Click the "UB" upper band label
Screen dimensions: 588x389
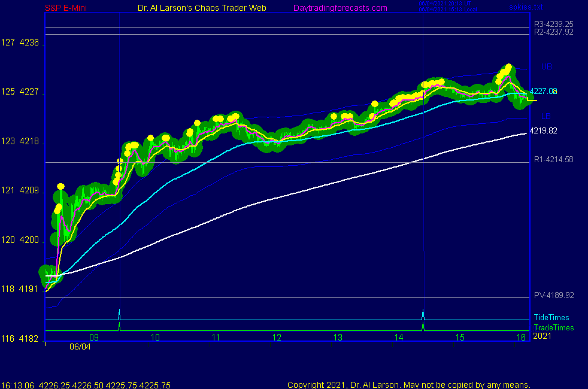click(x=546, y=66)
